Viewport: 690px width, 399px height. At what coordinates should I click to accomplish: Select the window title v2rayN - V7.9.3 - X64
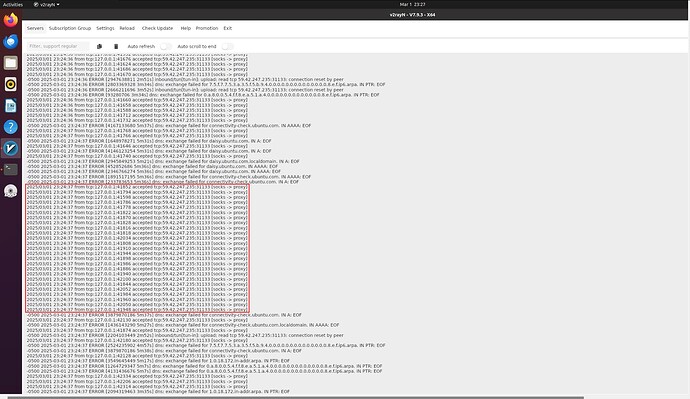click(x=412, y=15)
